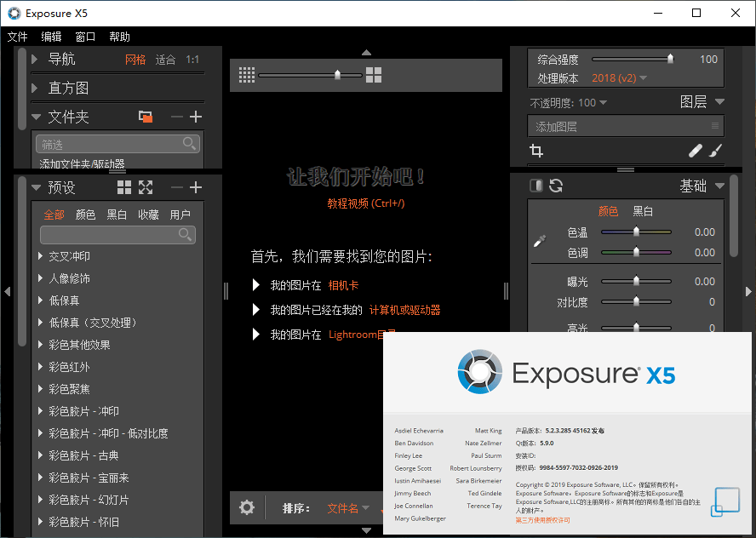The width and height of the screenshot is (756, 538).
Task: Open the settings gear icon
Action: (247, 507)
